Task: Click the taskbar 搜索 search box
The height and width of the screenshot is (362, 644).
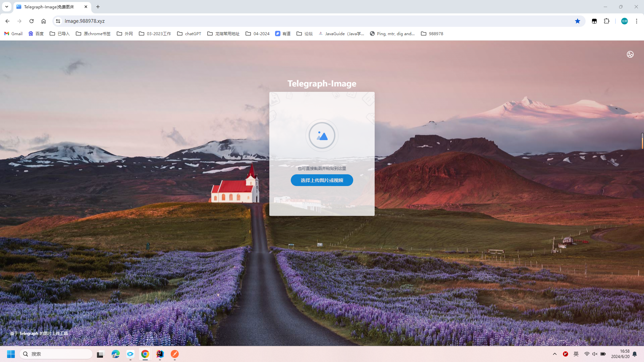Action: (56, 354)
